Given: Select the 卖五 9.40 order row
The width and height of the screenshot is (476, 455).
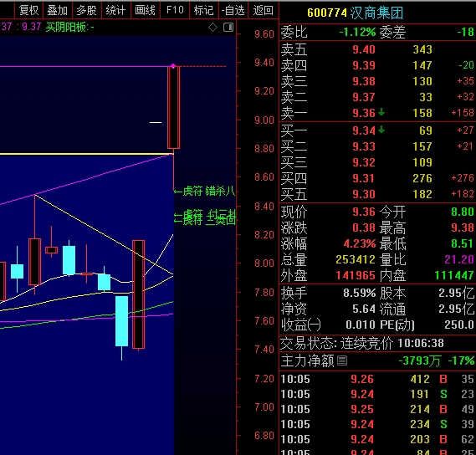Looking at the screenshot, I should [377, 49].
